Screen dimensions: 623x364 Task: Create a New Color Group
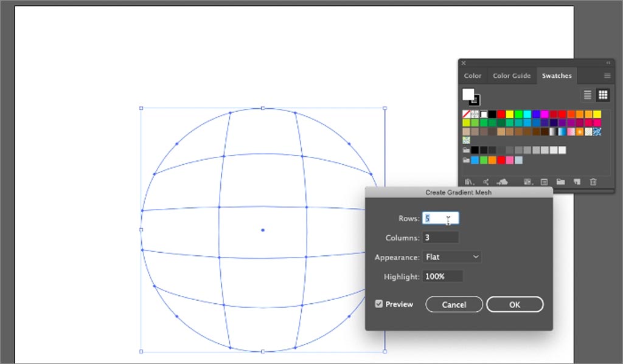point(561,181)
